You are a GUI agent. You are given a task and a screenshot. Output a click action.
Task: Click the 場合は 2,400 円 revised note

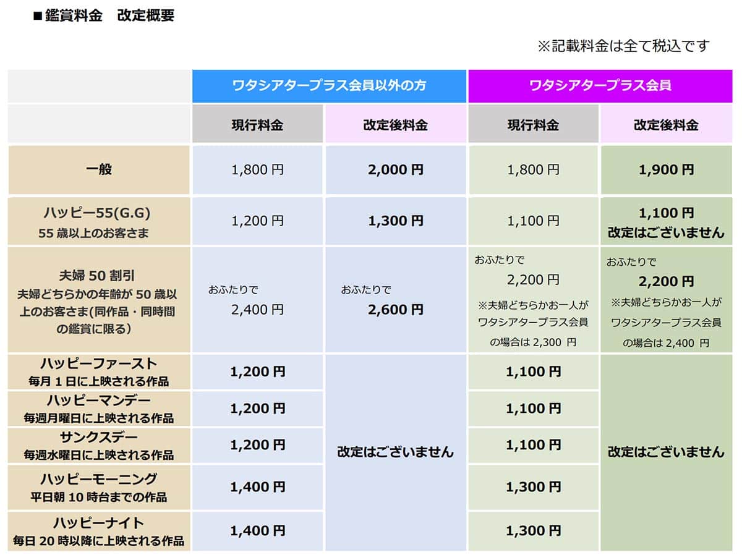[666, 342]
